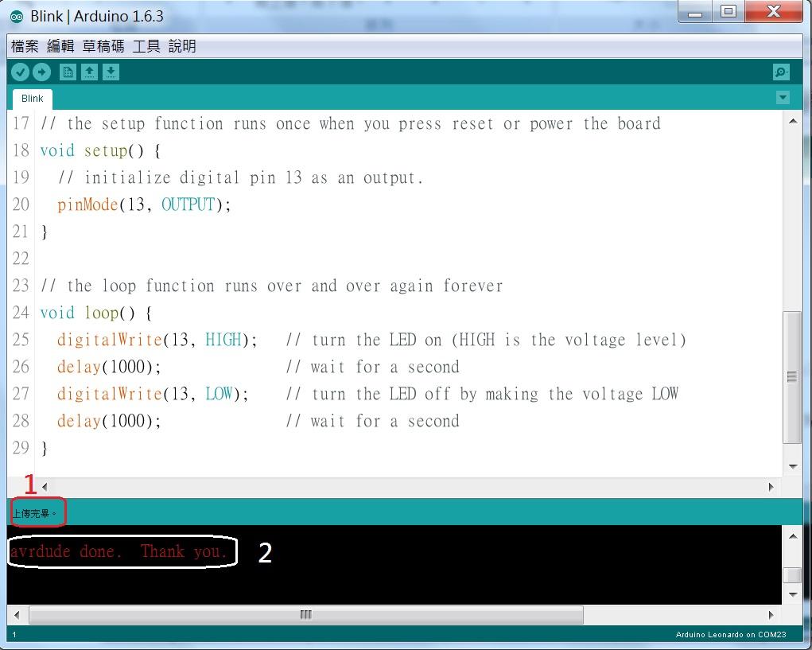Click 'digitalWrite(13, HIGH);' statement
The height and width of the screenshot is (650, 812).
[157, 340]
